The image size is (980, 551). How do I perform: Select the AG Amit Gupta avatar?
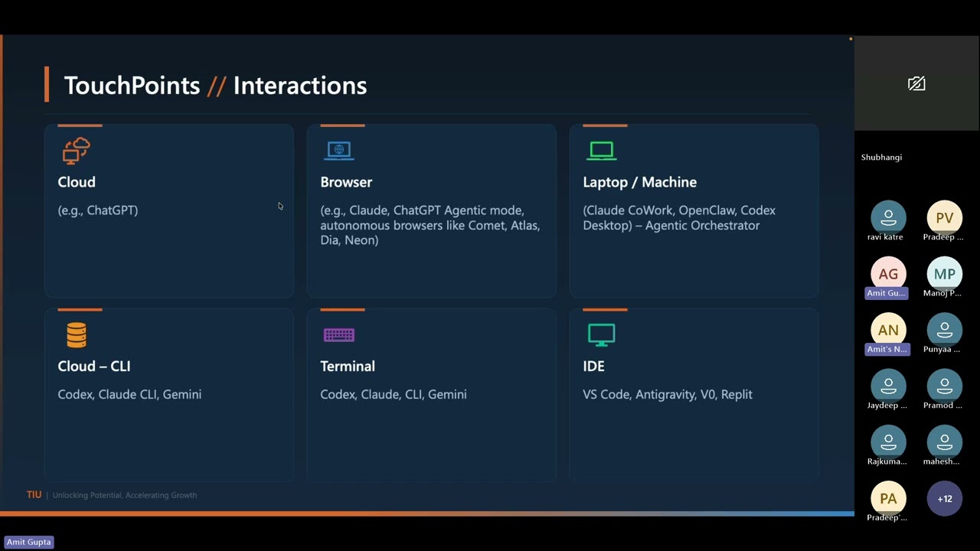(888, 274)
